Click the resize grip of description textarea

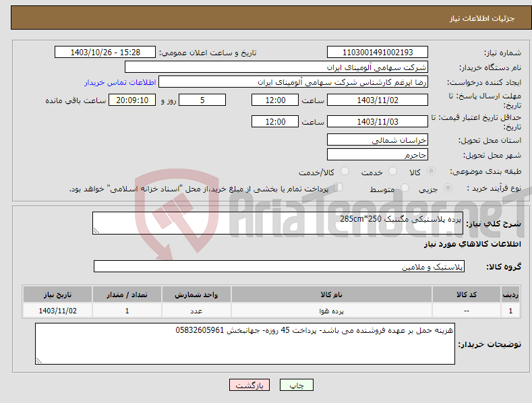[x=96, y=230]
